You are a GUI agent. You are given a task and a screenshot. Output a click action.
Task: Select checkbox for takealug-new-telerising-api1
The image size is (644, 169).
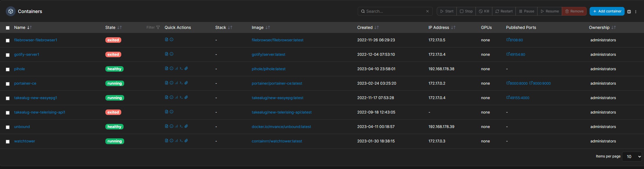(x=8, y=113)
